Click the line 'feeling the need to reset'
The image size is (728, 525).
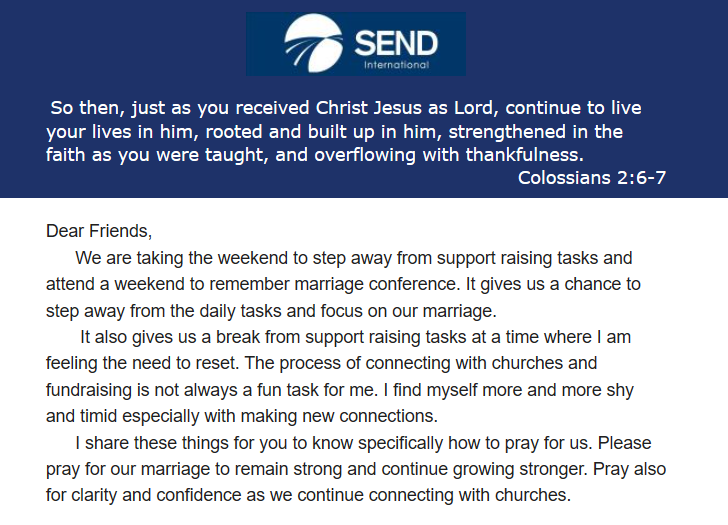(321, 363)
